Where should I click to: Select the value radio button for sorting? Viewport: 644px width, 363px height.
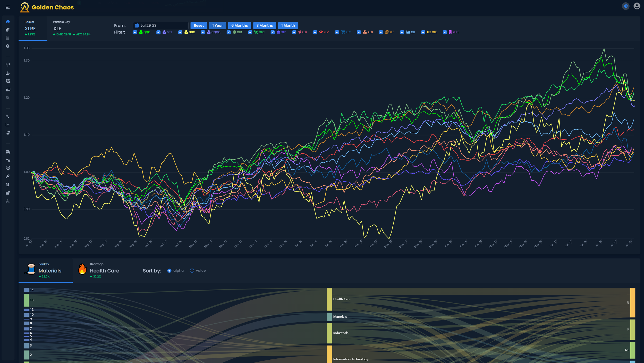(x=192, y=271)
